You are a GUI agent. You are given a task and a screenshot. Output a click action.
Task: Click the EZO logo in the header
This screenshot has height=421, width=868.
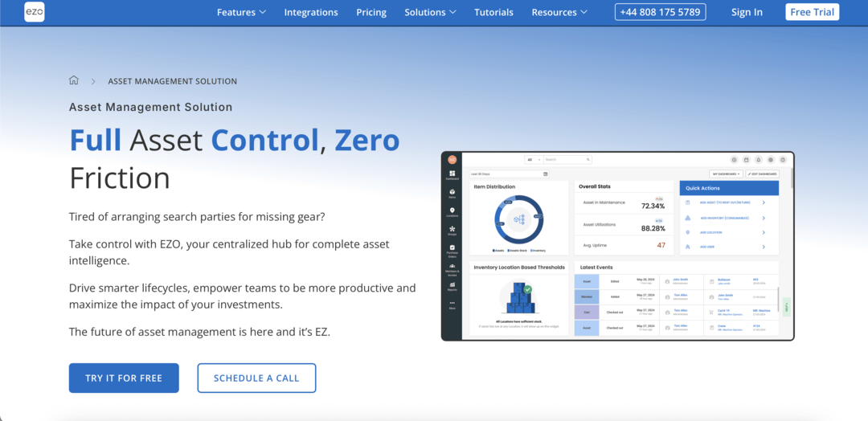34,12
